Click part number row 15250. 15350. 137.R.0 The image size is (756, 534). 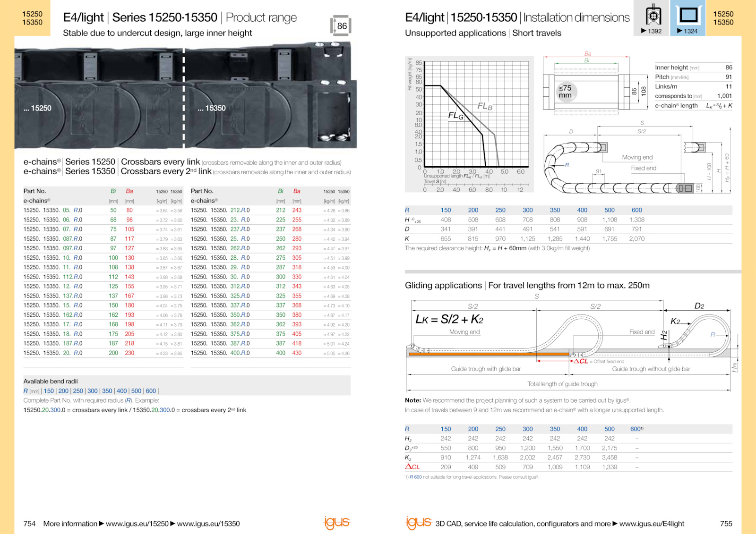103,296
